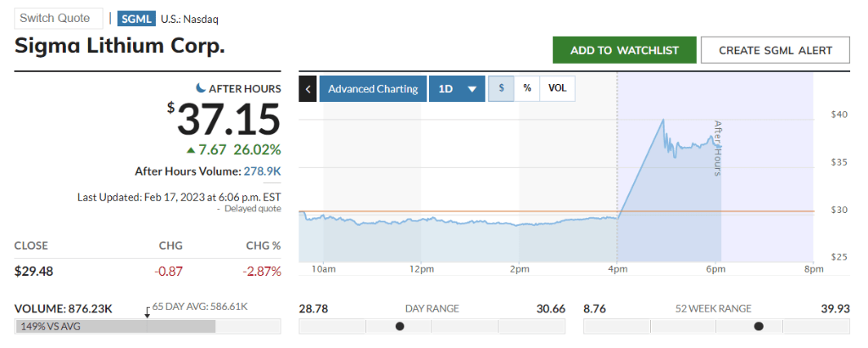Click the after-hours price spike peak
Image resolution: width=868 pixels, height=348 pixels.
(663, 120)
